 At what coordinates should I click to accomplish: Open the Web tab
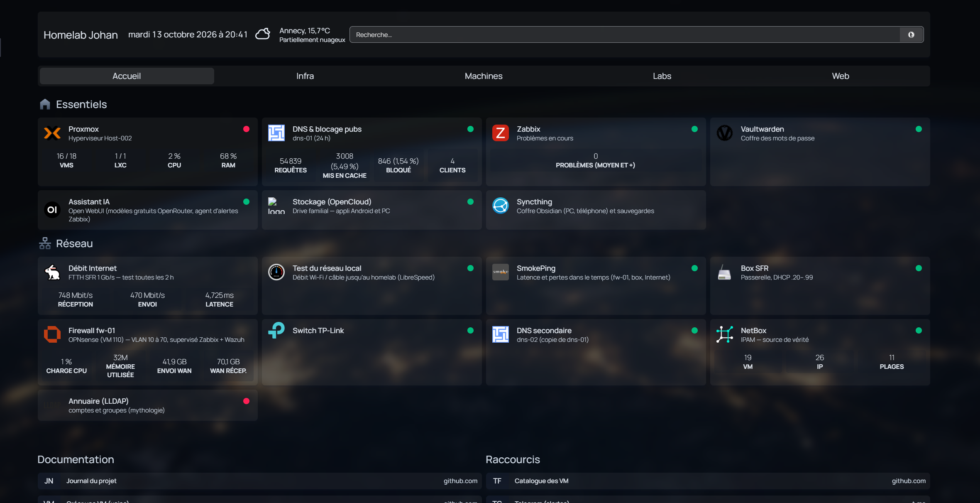pos(841,76)
